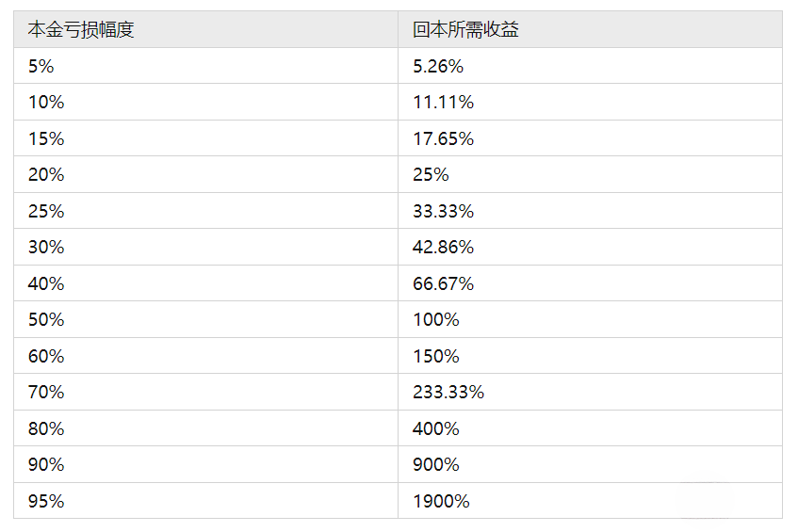Select the 1900% return cell
The height and width of the screenshot is (532, 798).
441,501
